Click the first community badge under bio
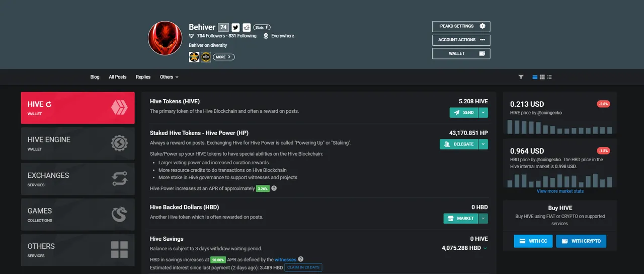 click(194, 57)
